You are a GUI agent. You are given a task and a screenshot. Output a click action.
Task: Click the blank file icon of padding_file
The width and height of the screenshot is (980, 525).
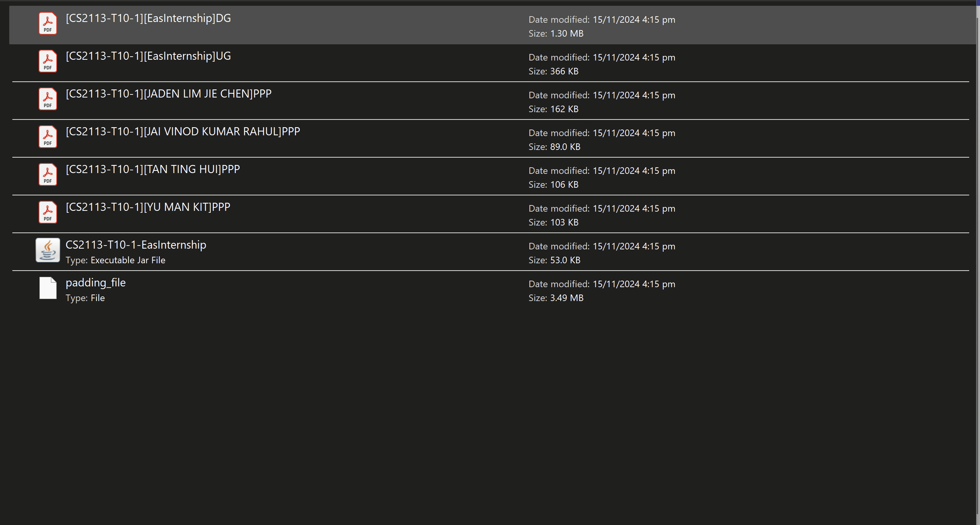pyautogui.click(x=47, y=288)
